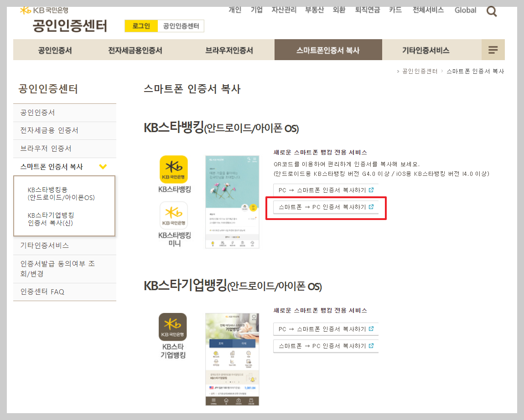524x420 pixels.
Task: Open 인증센터 FAQ in the sidebar
Action: (x=65, y=292)
